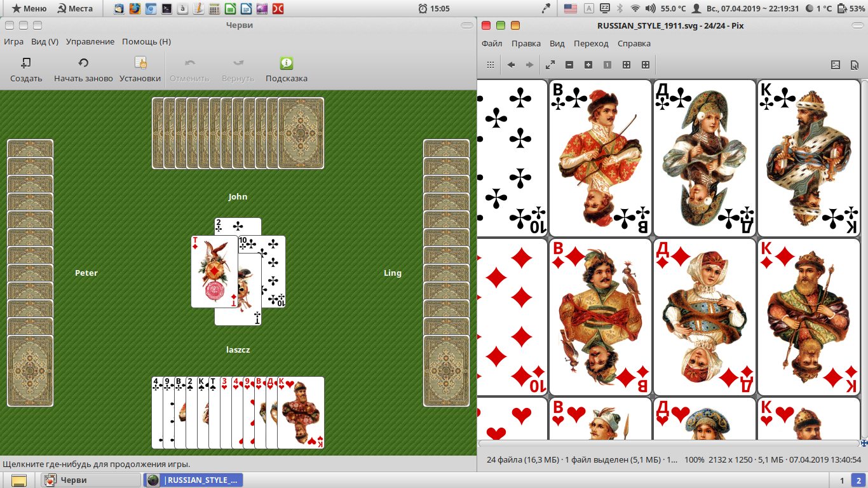Click the color picker eyedropper panel icon

coord(545,8)
